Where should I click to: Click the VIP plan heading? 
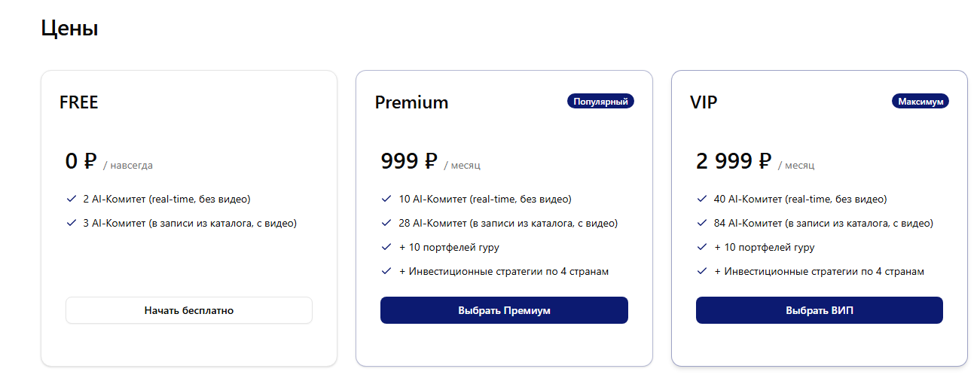tap(704, 102)
